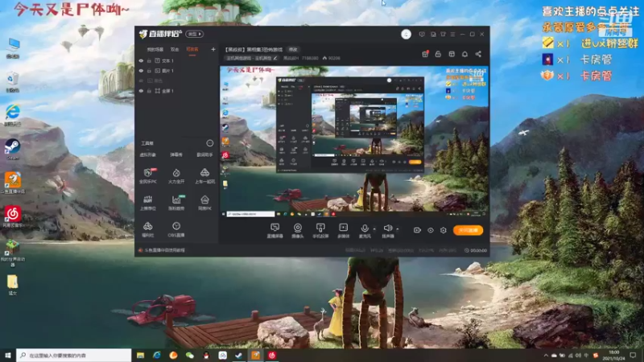Open the user avatar in title bar

pos(406,34)
